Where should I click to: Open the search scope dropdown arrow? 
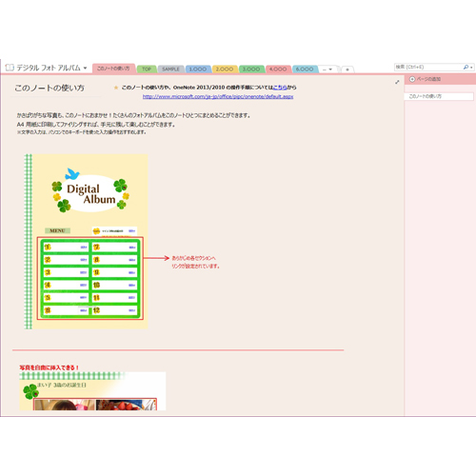tap(471, 68)
